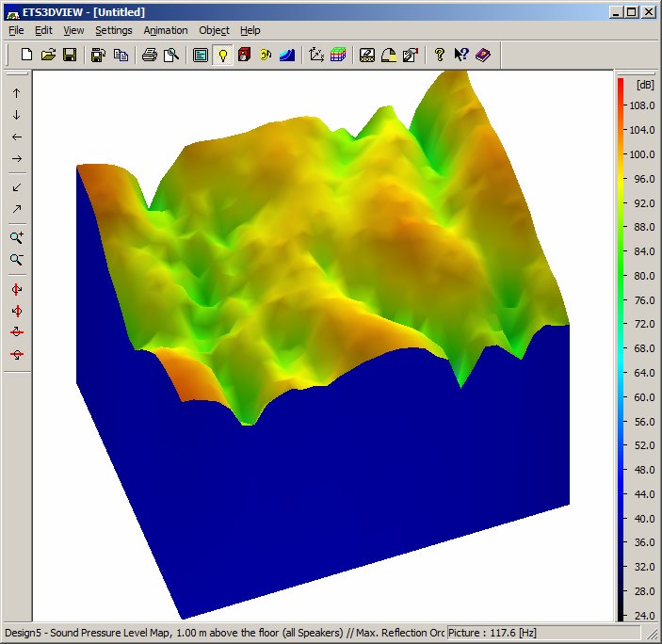Open Print Preview from the toolbar

point(171,55)
